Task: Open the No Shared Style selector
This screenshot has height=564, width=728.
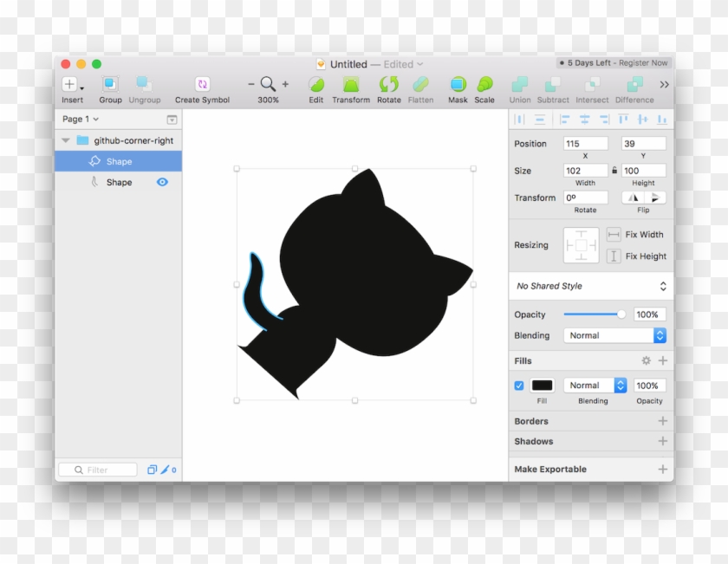Action: 590,286
